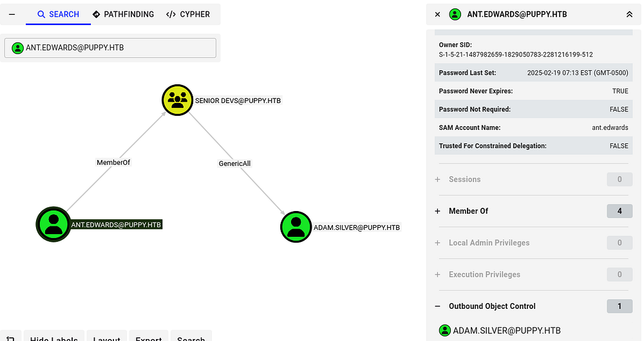Collapse entity details using the double chevron

[x=629, y=14]
